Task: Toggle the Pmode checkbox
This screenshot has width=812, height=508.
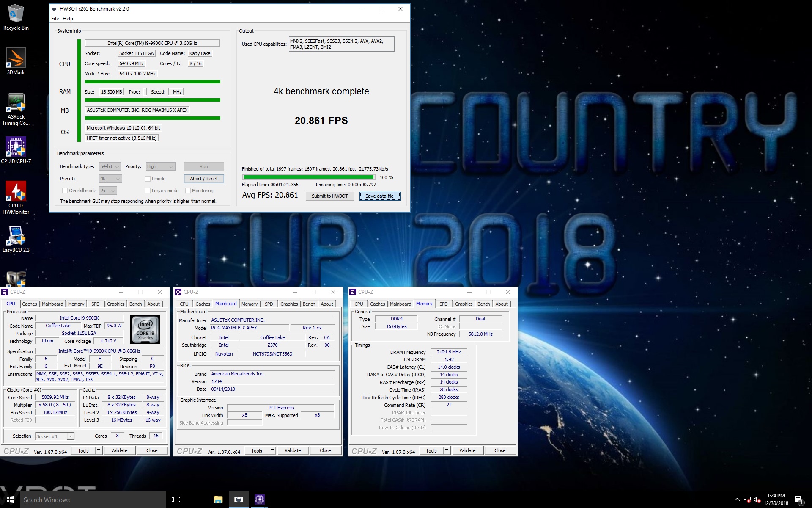Action: 148,179
